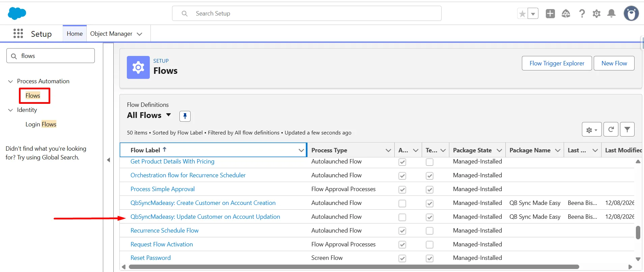644x272 pixels.
Task: Open List View Controls gear
Action: click(592, 129)
